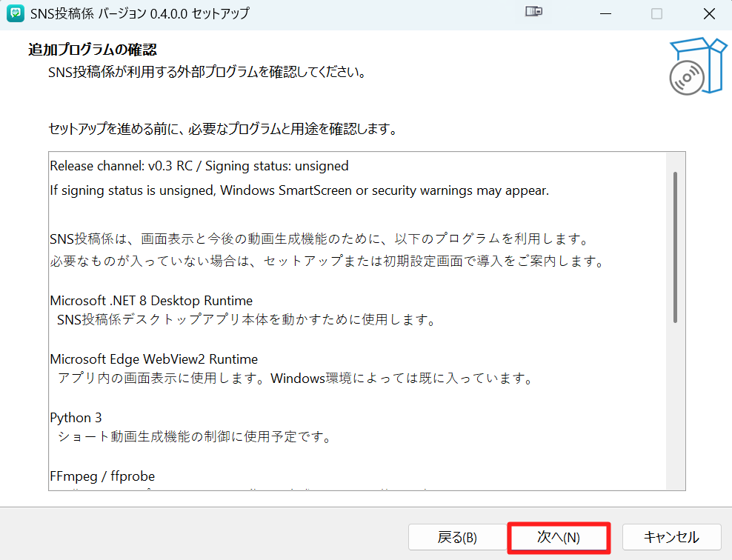Viewport: 732px width, 560px height.
Task: Click the line 'Release channel: v0.3 RC / Signing status: unsigned'
Action: [199, 166]
